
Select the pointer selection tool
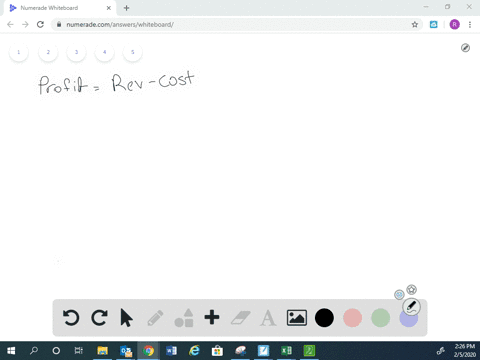126,318
